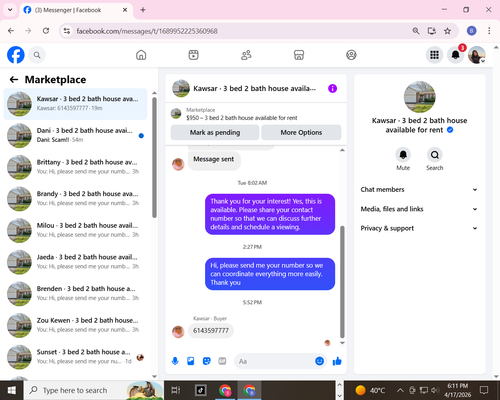
Task: Open the Windows notification center icon
Action: point(484,390)
